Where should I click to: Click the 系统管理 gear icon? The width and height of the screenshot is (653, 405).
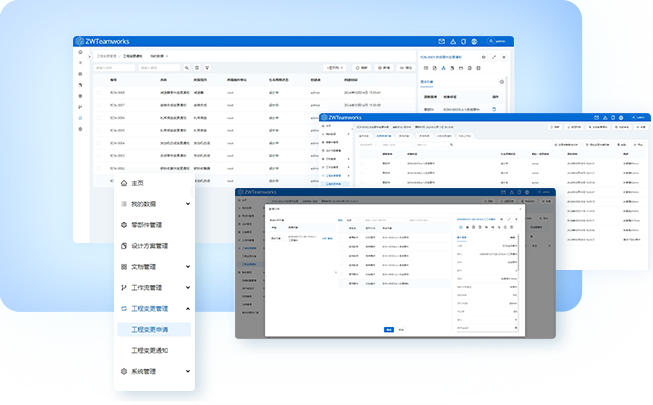[122, 371]
